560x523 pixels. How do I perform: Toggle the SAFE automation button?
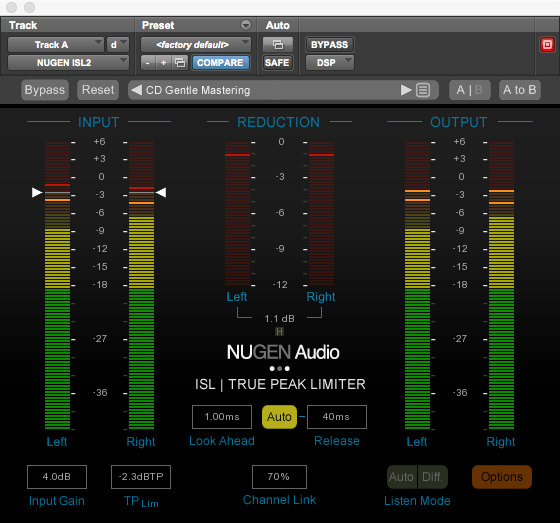pyautogui.click(x=278, y=63)
